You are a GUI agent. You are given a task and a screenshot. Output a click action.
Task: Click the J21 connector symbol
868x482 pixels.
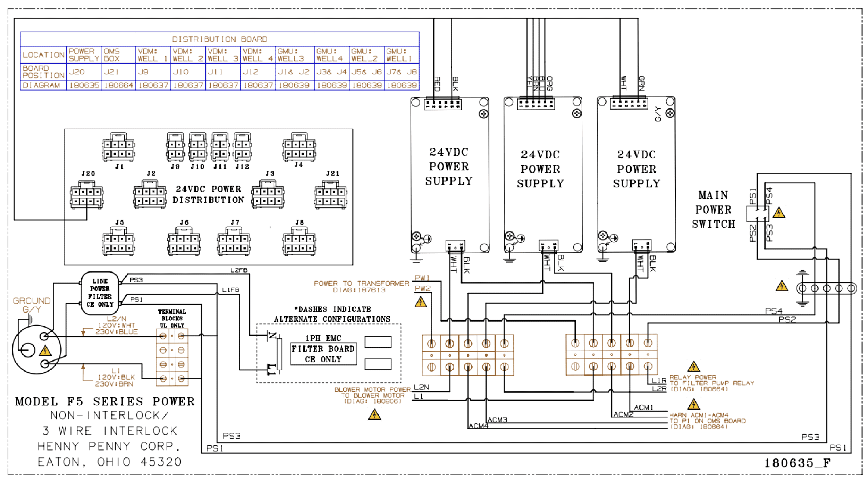[x=330, y=194]
